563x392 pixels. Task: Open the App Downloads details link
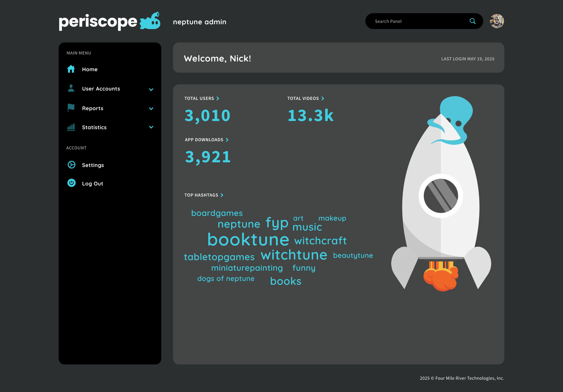[206, 140]
